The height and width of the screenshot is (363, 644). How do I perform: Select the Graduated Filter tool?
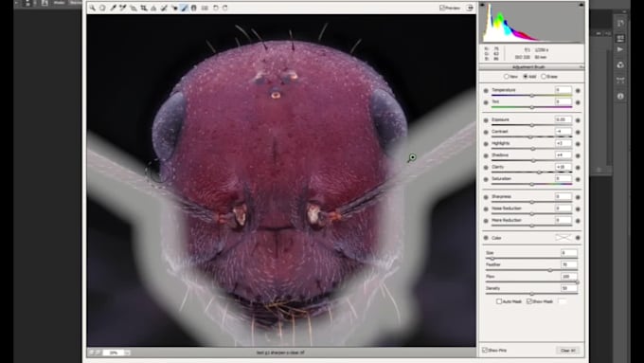(x=194, y=8)
